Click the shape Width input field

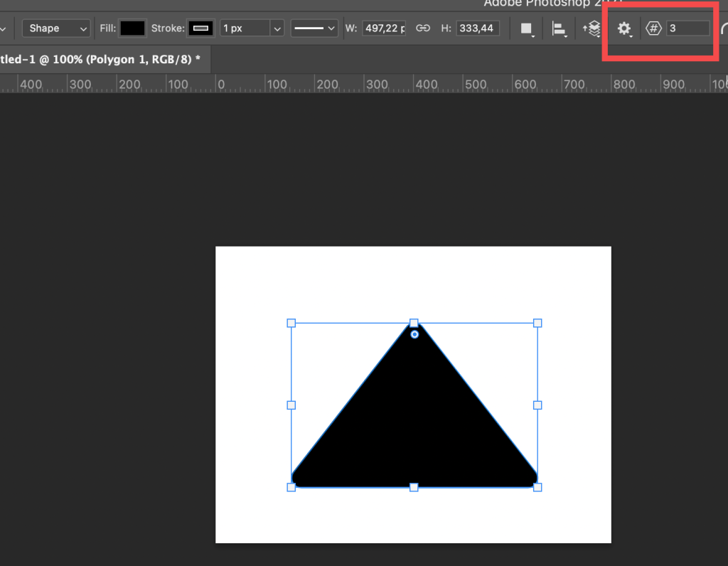tap(384, 28)
